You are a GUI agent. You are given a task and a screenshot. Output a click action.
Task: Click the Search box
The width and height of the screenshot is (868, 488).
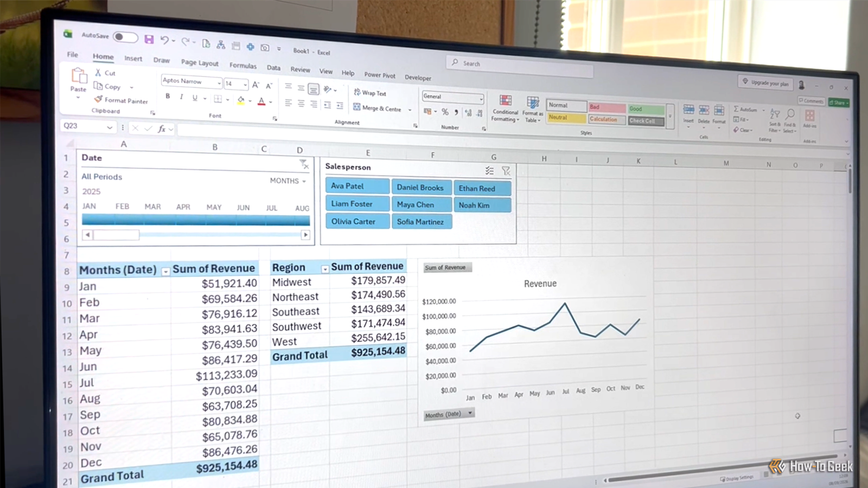(x=520, y=66)
